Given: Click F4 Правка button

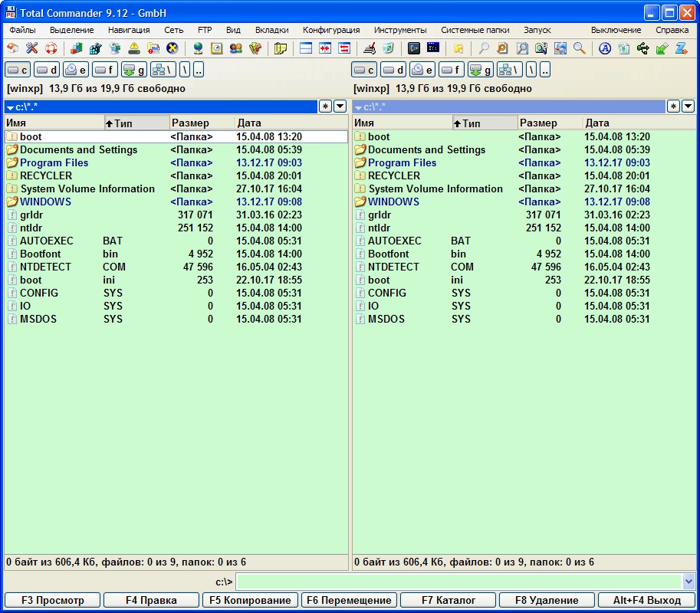Looking at the screenshot, I should pyautogui.click(x=151, y=600).
